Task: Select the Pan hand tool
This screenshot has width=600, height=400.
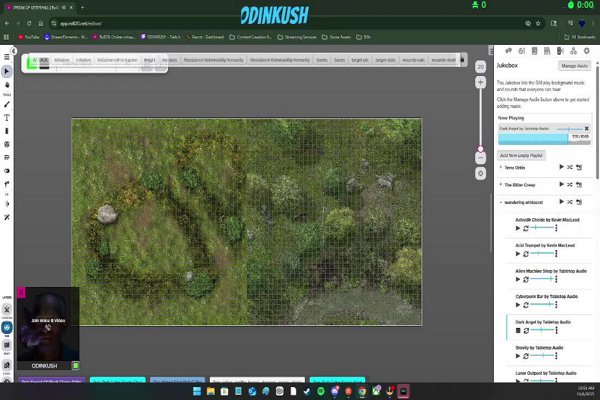Action: coord(7,87)
